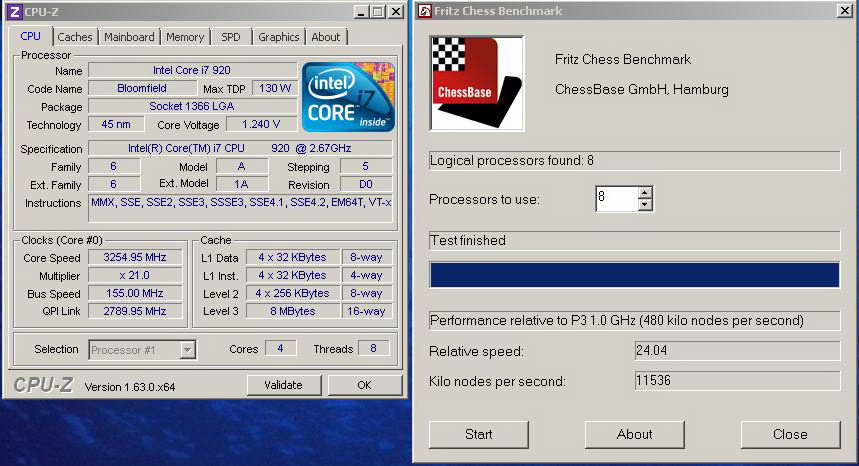
Task: Open the SPD tab
Action: [231, 37]
